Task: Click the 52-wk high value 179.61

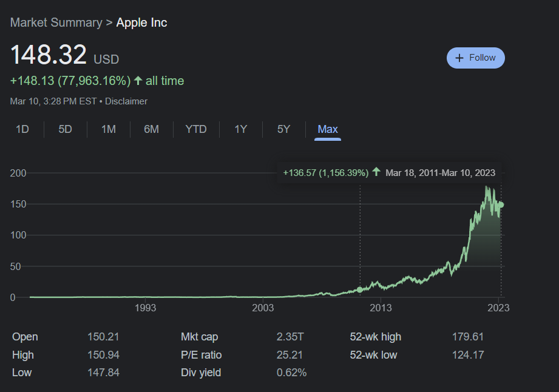Action: 468,337
